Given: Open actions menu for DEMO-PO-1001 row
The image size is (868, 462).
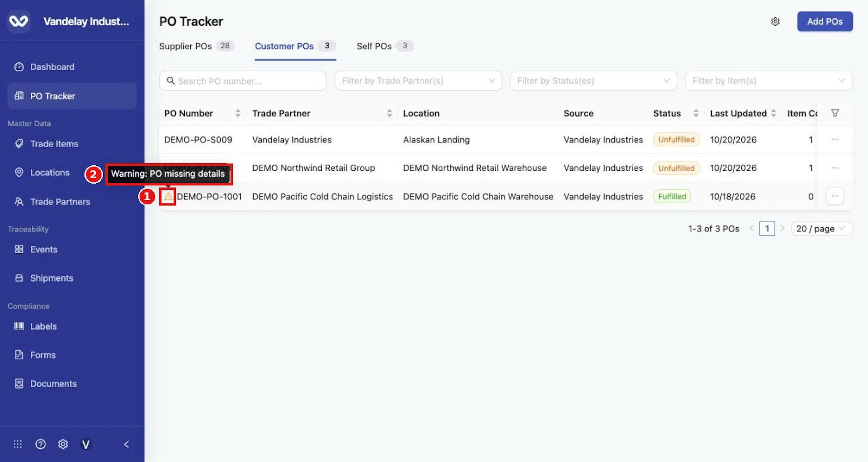Looking at the screenshot, I should pyautogui.click(x=835, y=196).
